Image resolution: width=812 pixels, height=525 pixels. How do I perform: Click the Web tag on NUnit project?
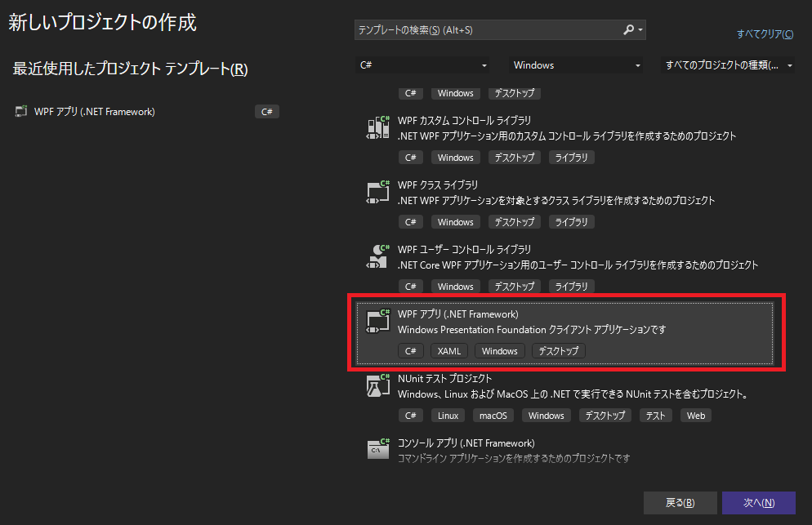[x=695, y=416]
